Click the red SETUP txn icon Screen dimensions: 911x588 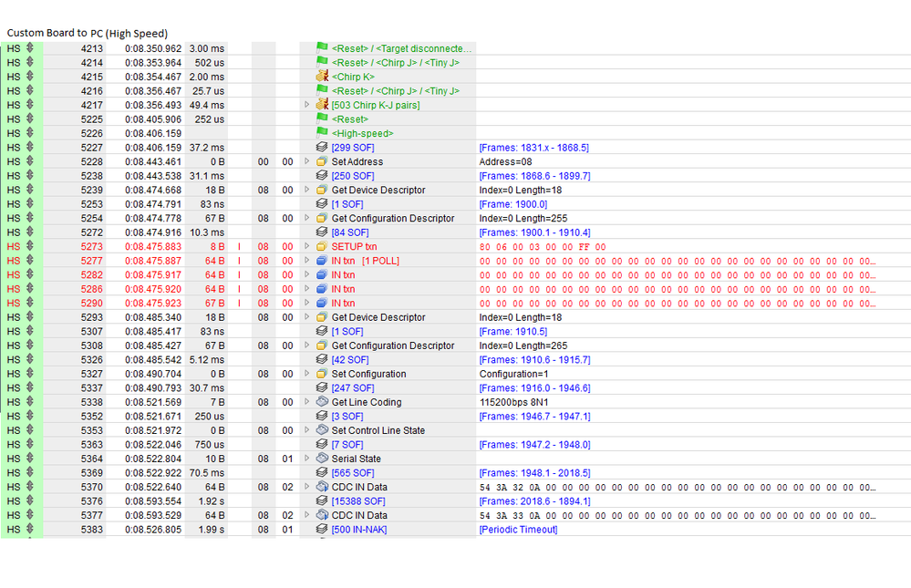click(x=322, y=246)
